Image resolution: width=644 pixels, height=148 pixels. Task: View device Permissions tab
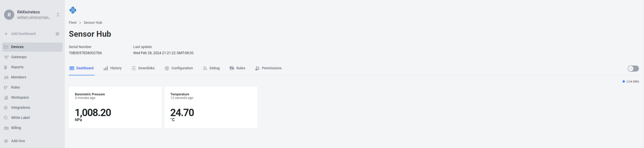(268, 68)
